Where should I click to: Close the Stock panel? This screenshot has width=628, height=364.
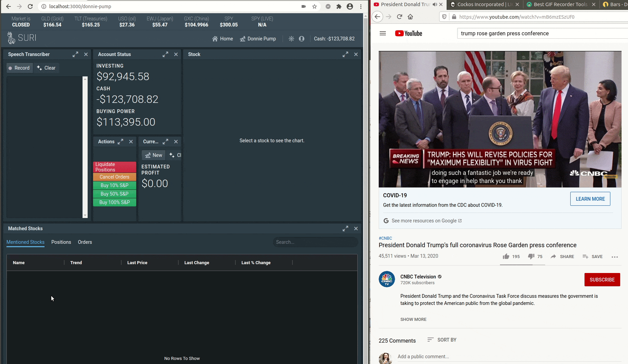(356, 54)
